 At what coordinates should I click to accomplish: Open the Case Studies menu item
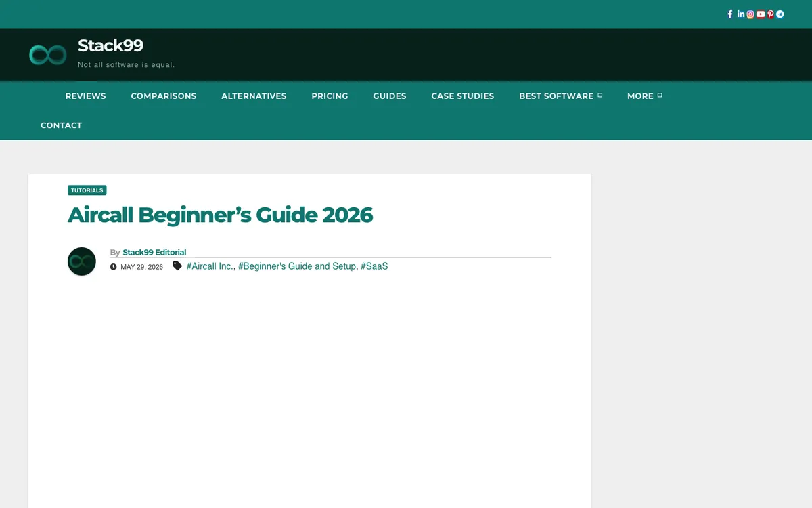point(463,96)
